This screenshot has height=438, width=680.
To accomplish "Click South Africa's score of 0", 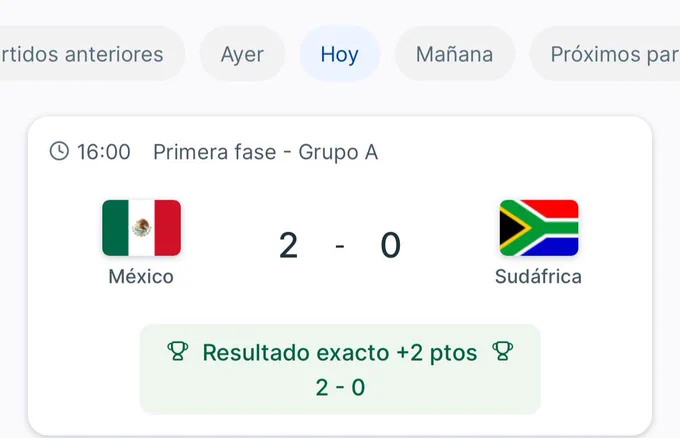I will 390,245.
